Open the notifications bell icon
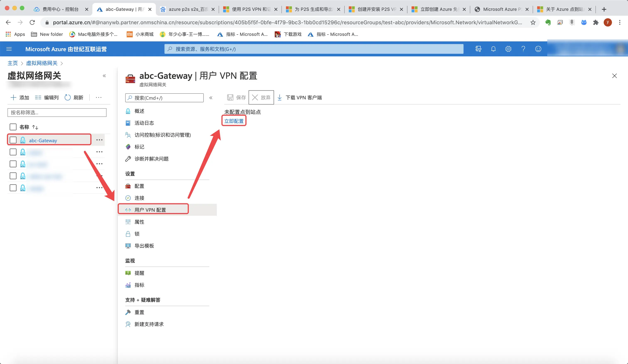 coord(493,49)
